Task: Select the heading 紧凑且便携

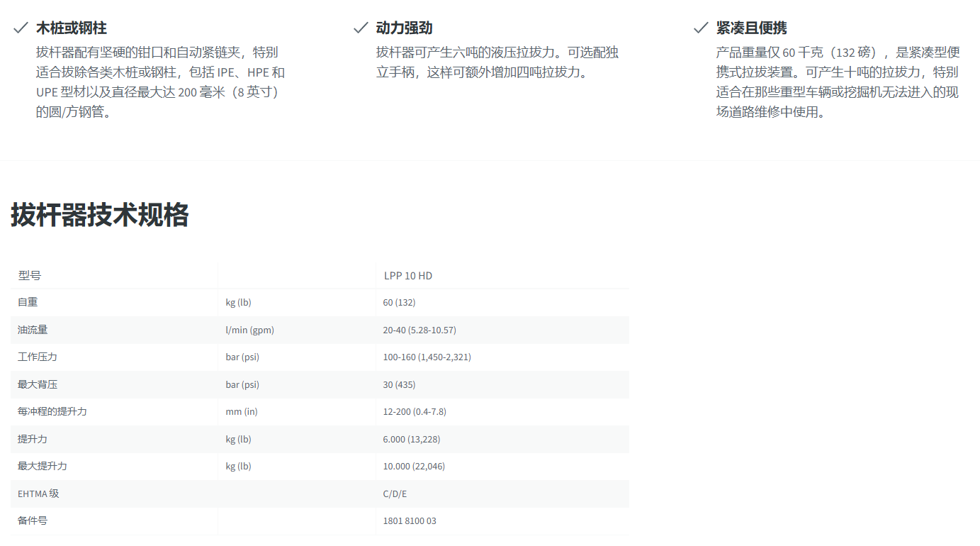Action: 752,28
